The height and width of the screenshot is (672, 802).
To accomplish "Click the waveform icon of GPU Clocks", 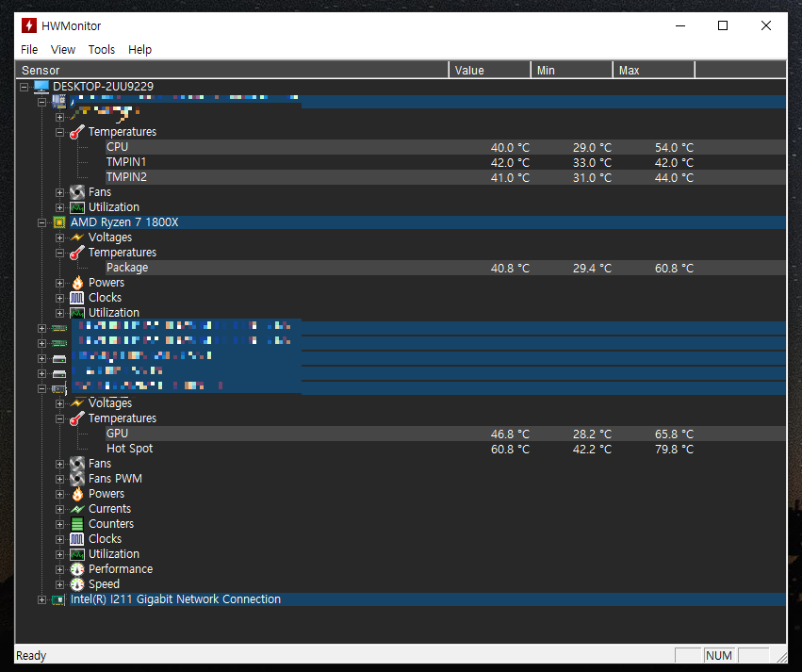I will pyautogui.click(x=76, y=539).
